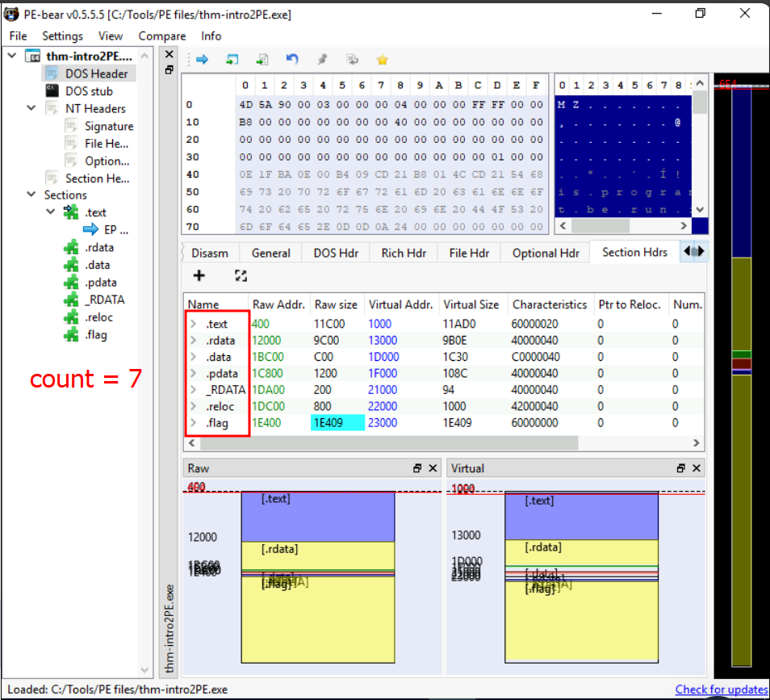
Task: Collapse the thm-intro2PE root tree node
Action: (12, 56)
